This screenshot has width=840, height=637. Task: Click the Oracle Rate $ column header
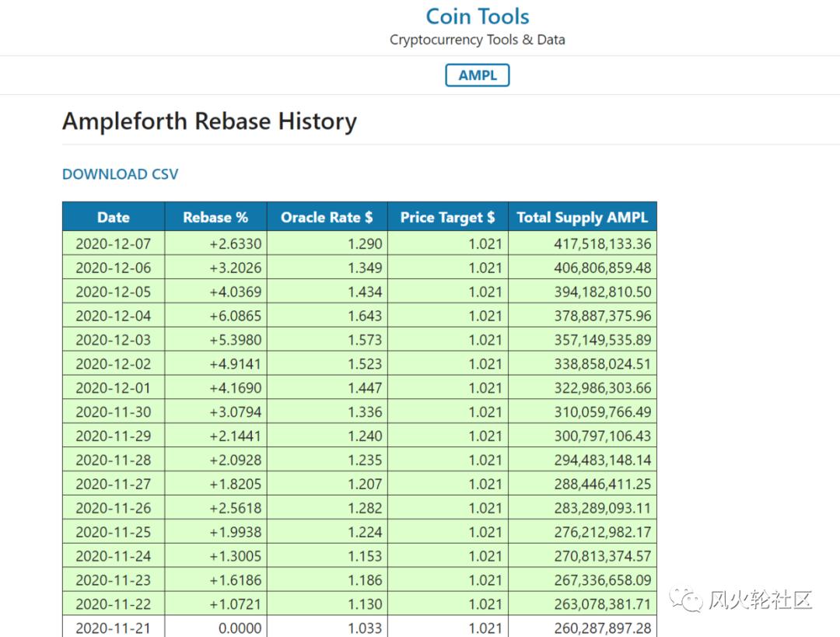point(327,217)
